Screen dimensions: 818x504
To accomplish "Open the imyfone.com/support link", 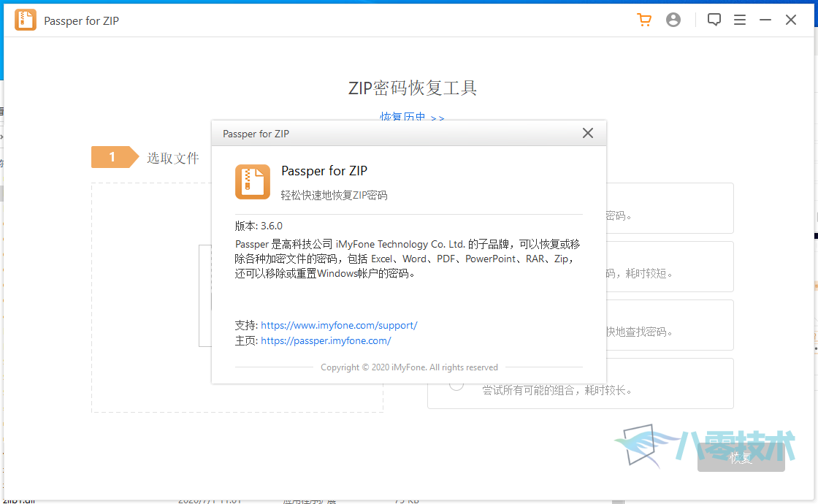I will pyautogui.click(x=339, y=325).
